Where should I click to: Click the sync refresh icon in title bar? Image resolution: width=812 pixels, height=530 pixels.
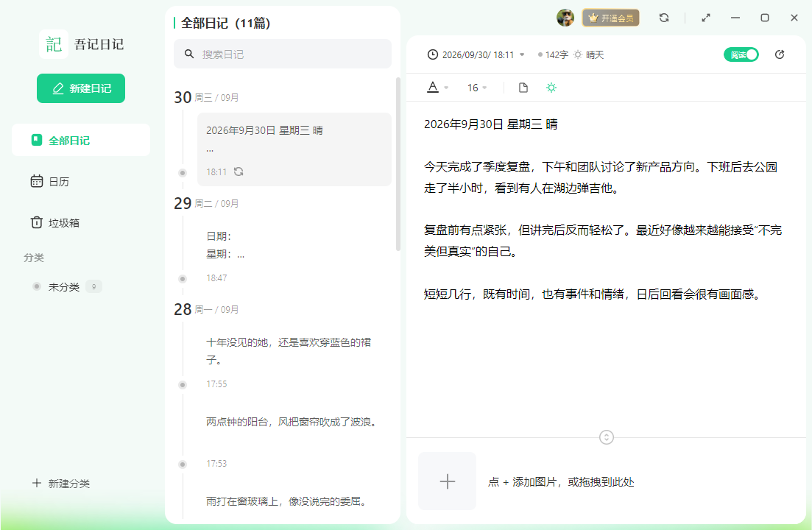pos(664,18)
